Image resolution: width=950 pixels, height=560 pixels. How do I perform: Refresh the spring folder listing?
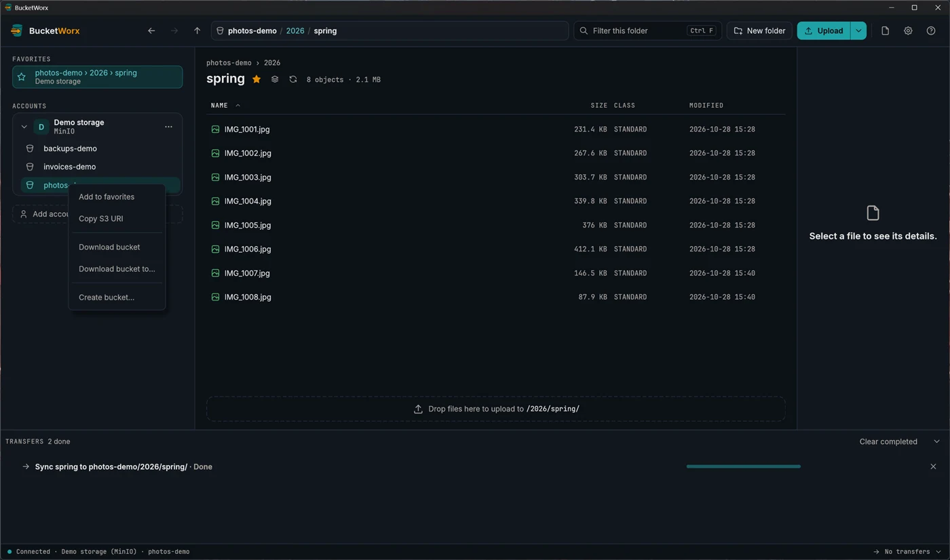click(293, 79)
